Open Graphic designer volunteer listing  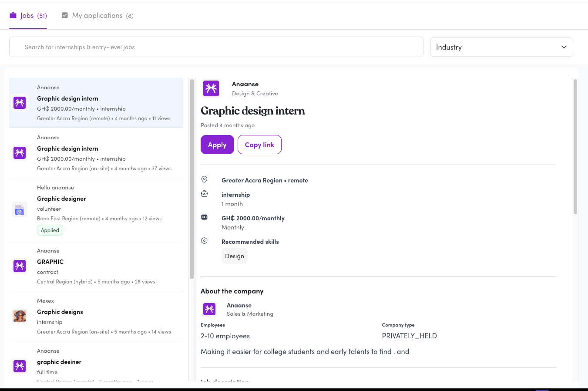click(96, 209)
